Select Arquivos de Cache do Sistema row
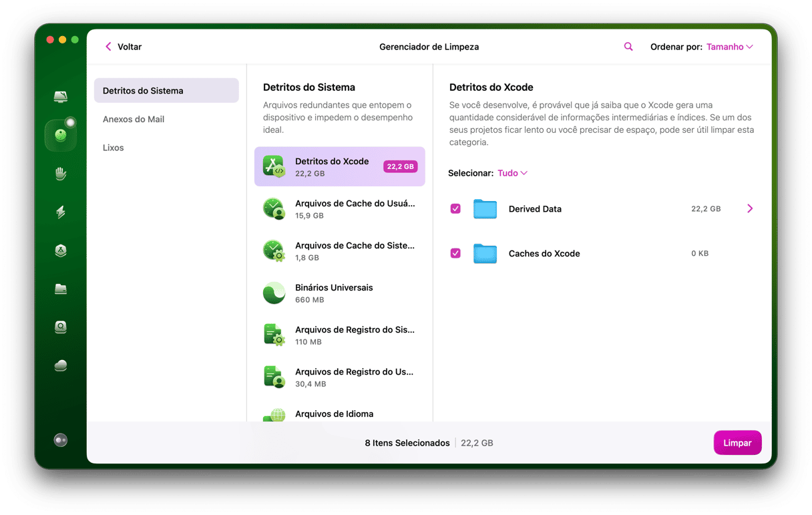The image size is (812, 515). (x=340, y=250)
